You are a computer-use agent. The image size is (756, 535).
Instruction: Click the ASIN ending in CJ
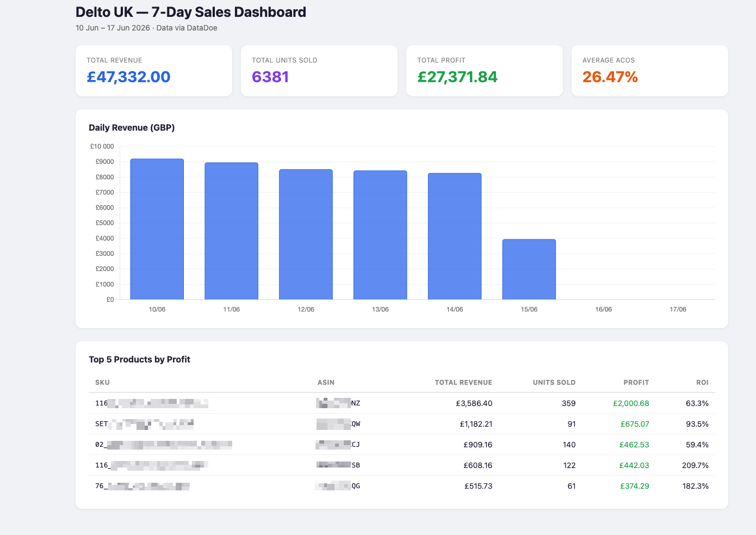[338, 445]
